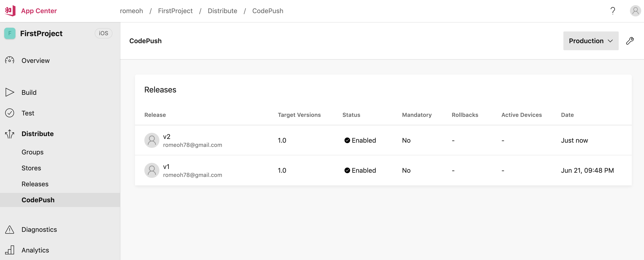Image resolution: width=644 pixels, height=260 pixels.
Task: Click the Diagnostics warning triangle icon
Action: 10,229
